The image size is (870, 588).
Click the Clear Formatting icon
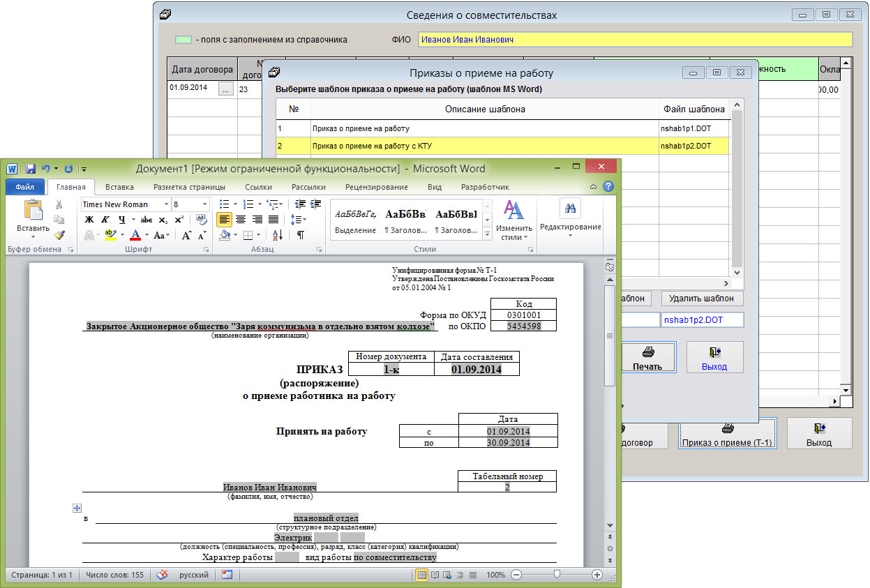(202, 219)
